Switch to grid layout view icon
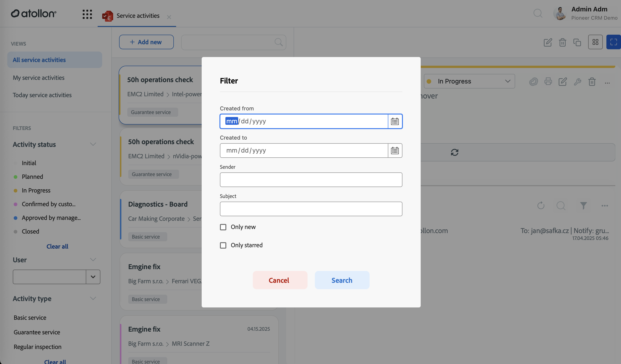The width and height of the screenshot is (621, 364). [x=595, y=42]
